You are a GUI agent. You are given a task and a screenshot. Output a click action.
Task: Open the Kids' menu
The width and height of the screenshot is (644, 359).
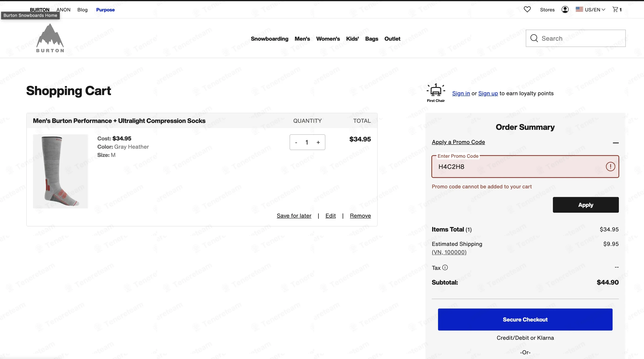coord(352,39)
